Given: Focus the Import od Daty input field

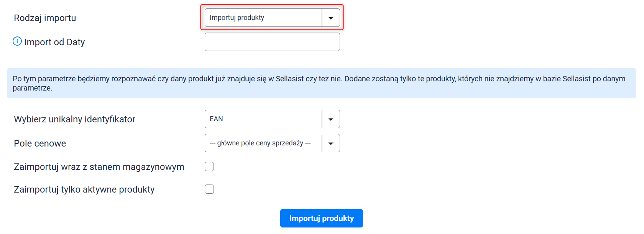Looking at the screenshot, I should tap(272, 42).
